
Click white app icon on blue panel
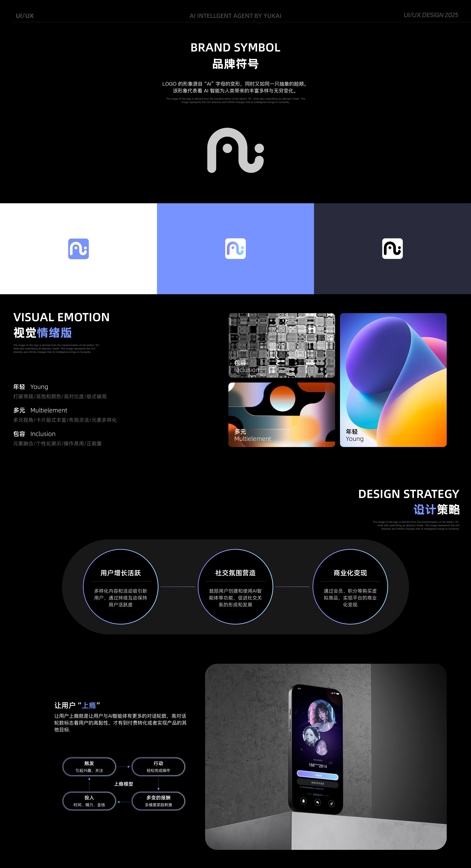(x=235, y=249)
